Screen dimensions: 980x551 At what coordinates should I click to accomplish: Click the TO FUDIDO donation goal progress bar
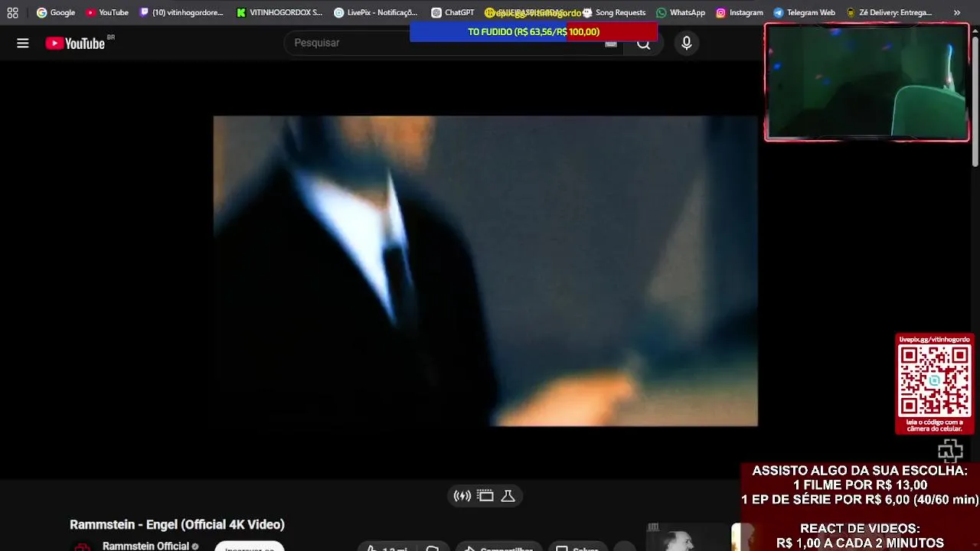click(x=534, y=31)
